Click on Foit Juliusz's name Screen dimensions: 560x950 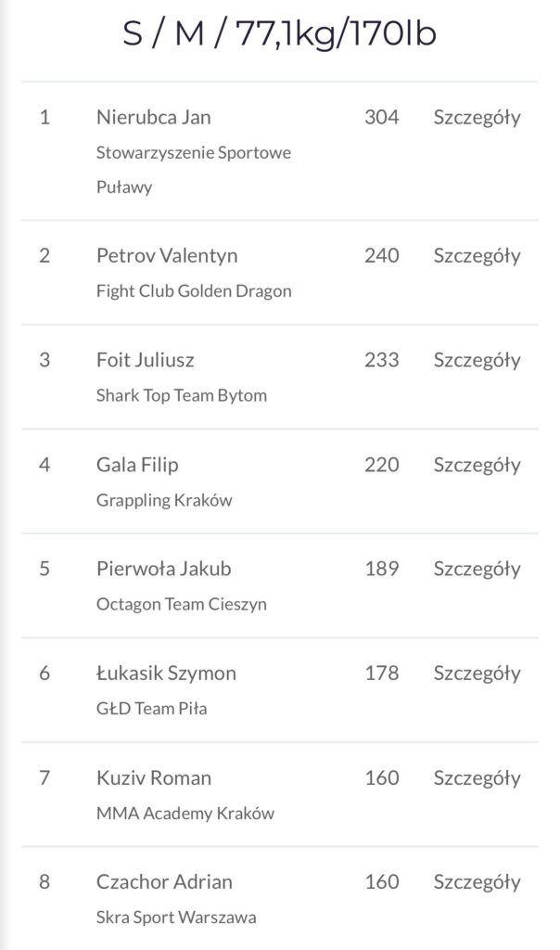tap(145, 360)
